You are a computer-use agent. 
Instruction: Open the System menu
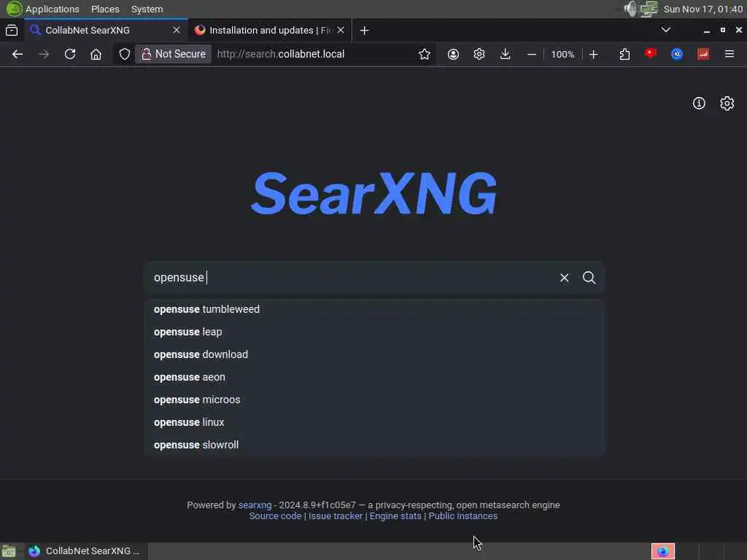click(147, 9)
